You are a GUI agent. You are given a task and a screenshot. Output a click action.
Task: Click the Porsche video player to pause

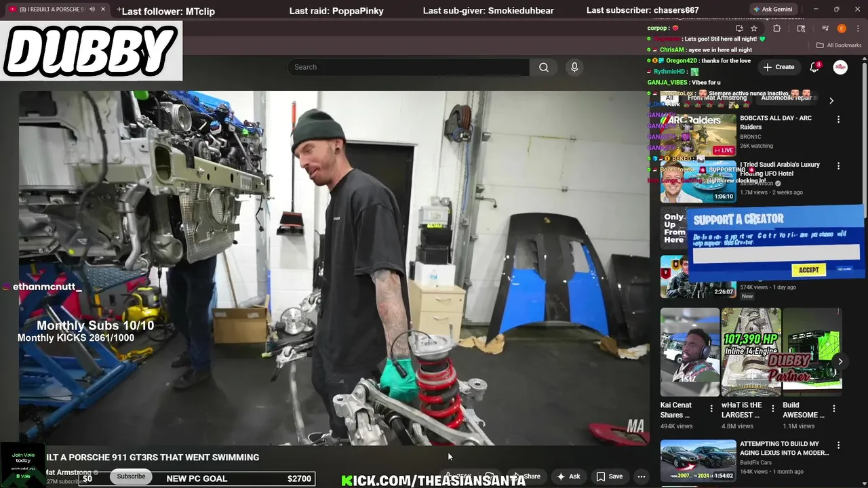(x=334, y=268)
